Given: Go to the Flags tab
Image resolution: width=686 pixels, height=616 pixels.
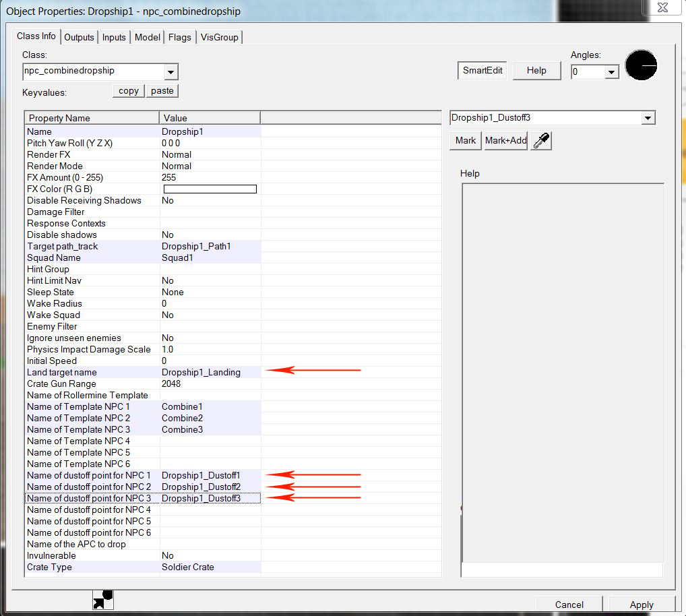Looking at the screenshot, I should pos(180,37).
